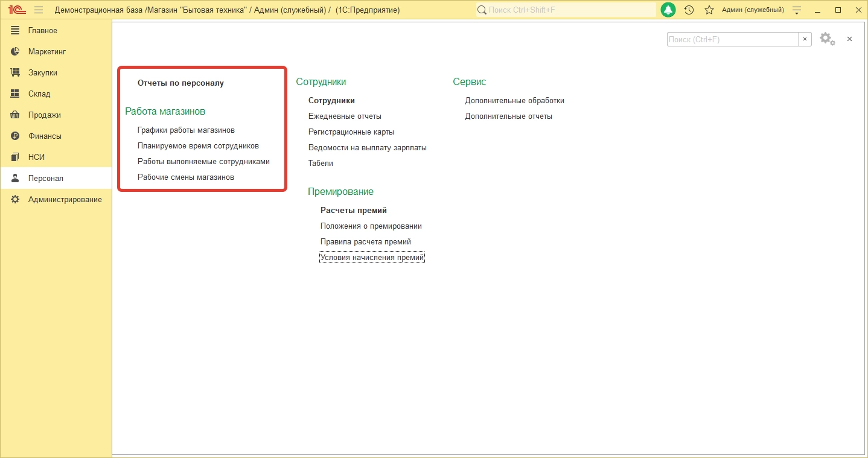Open Графики работы магазинов

(186, 130)
